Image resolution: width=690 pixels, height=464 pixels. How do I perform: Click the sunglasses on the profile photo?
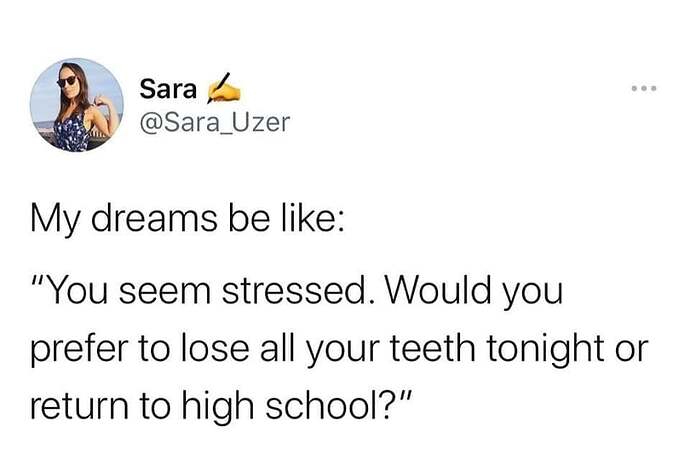pyautogui.click(x=66, y=81)
